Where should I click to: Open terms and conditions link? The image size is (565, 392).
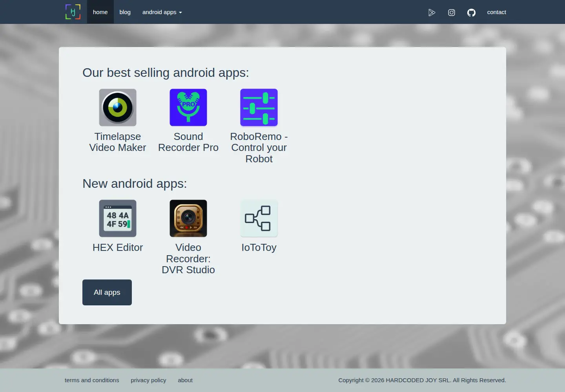pyautogui.click(x=92, y=380)
